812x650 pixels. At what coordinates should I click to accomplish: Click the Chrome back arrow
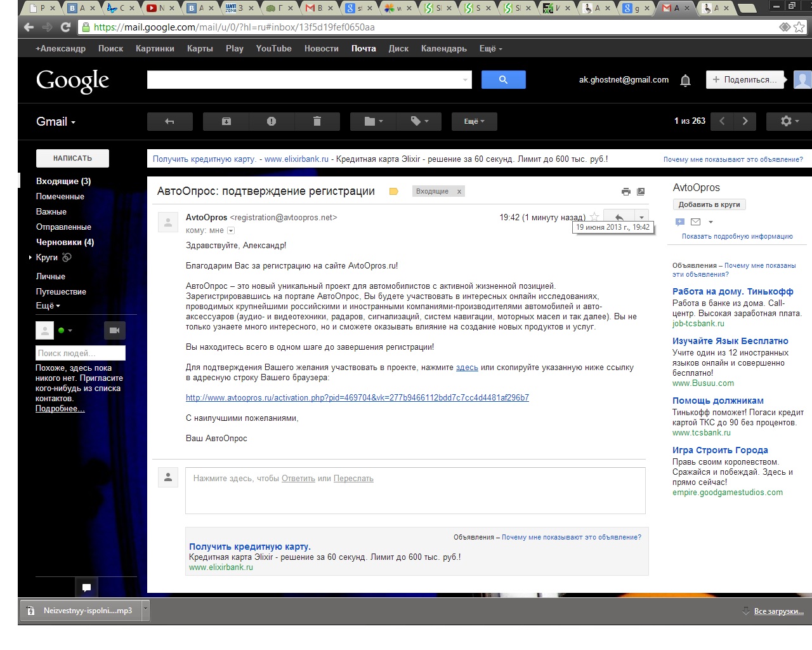point(29,27)
